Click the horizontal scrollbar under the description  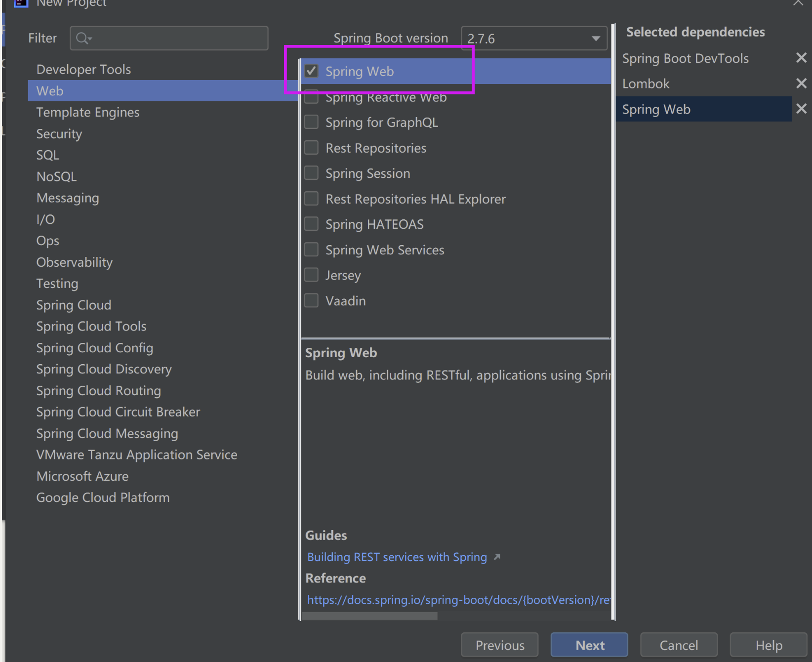[370, 616]
